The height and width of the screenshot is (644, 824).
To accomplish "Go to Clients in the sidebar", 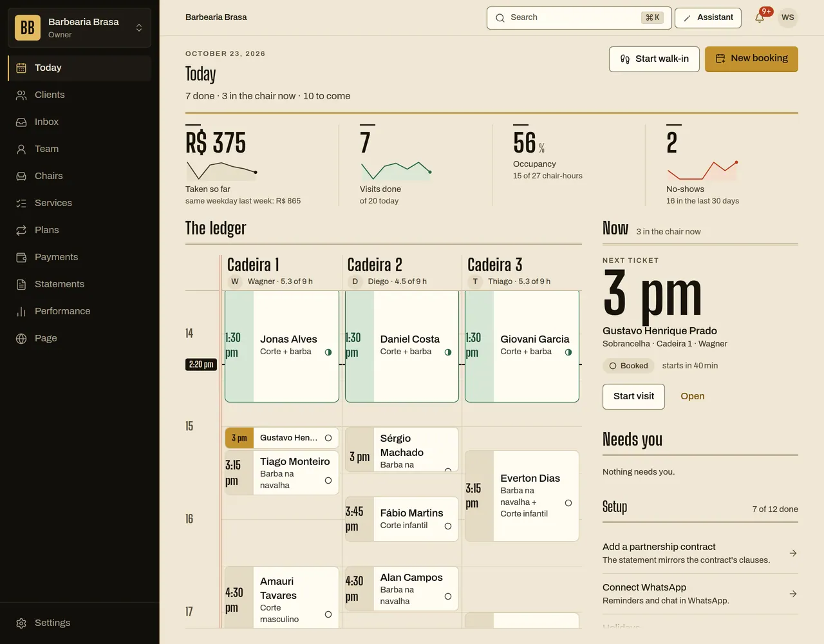I will point(80,95).
